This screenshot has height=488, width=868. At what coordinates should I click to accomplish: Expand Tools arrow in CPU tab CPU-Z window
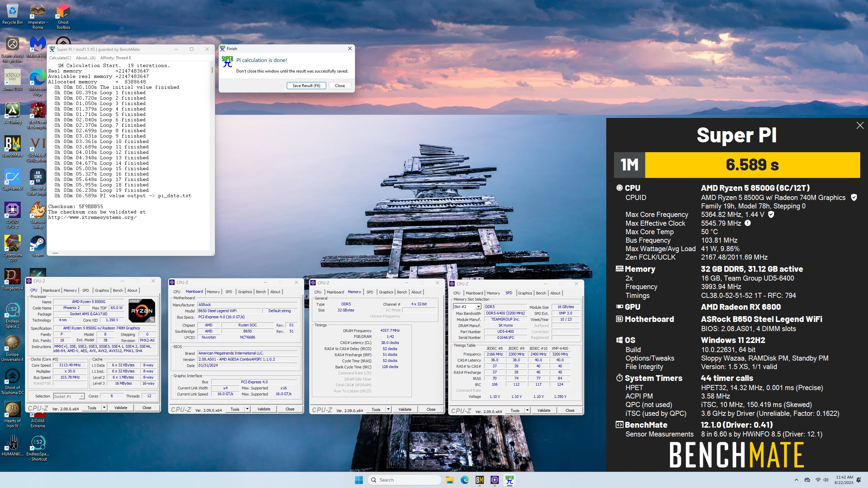[x=104, y=408]
